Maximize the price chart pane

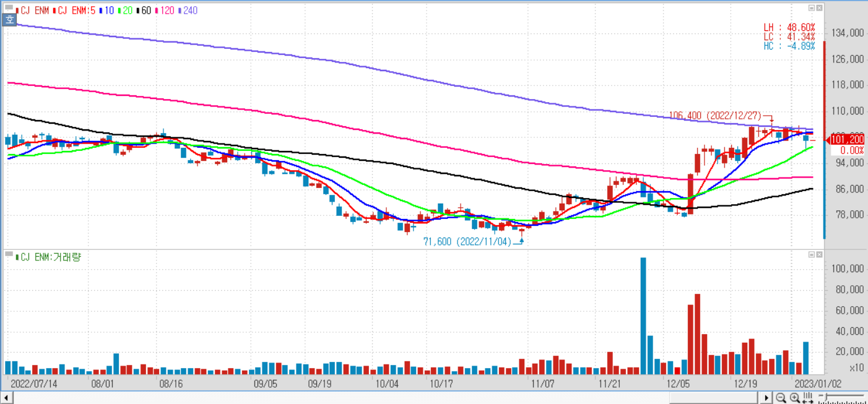(811, 8)
